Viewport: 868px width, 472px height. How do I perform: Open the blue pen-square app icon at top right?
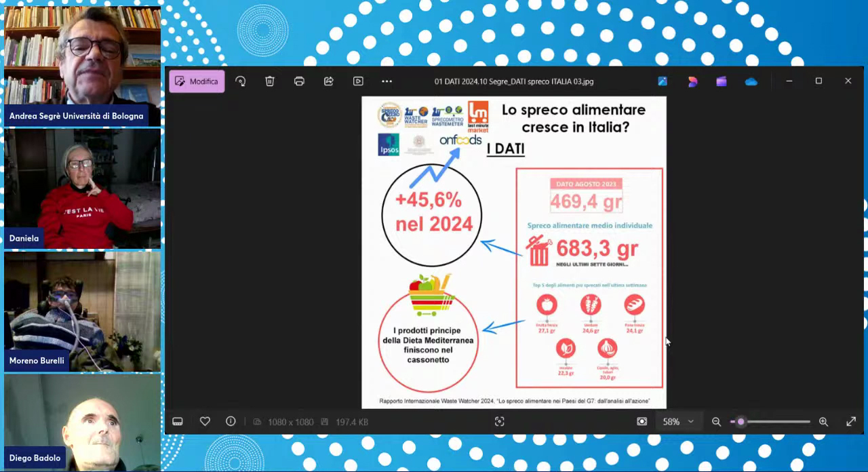(x=663, y=81)
